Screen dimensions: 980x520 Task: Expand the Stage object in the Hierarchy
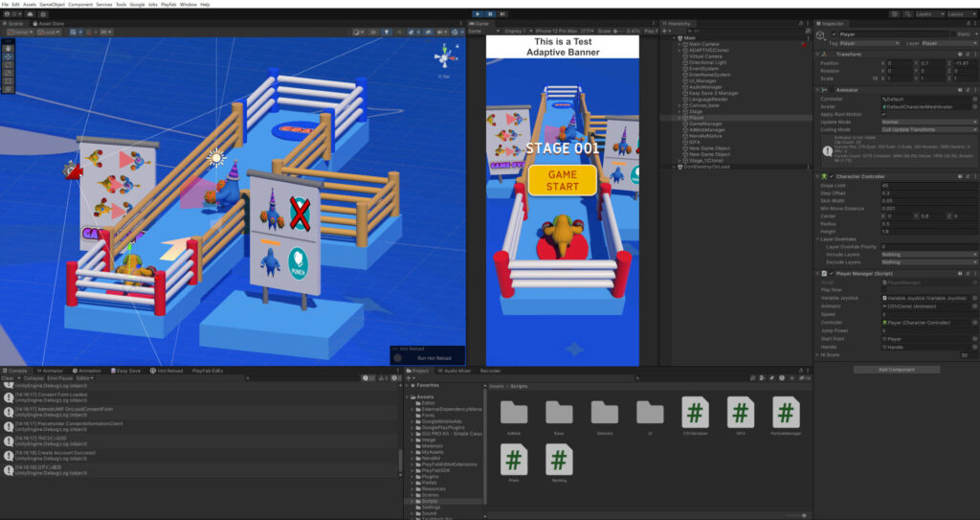click(679, 111)
